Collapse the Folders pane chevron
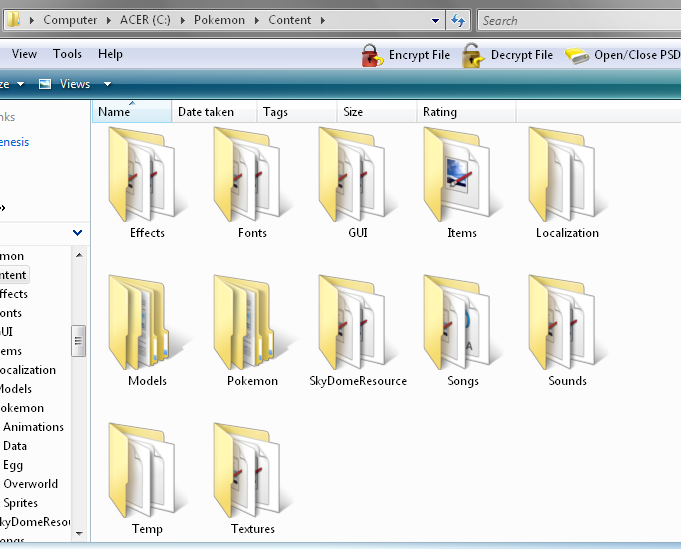The width and height of the screenshot is (681, 549). coord(77,233)
